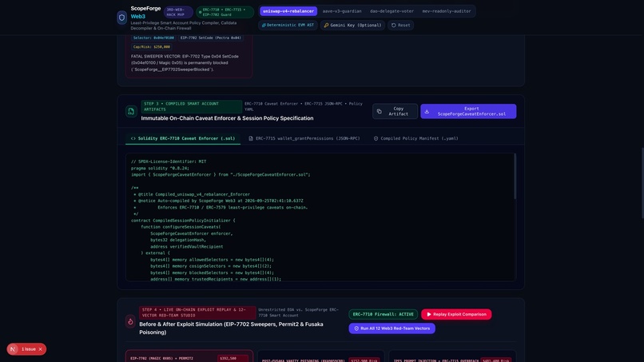Click the 1 Issue badge
Image resolution: width=644 pixels, height=362 pixels.
click(26, 349)
